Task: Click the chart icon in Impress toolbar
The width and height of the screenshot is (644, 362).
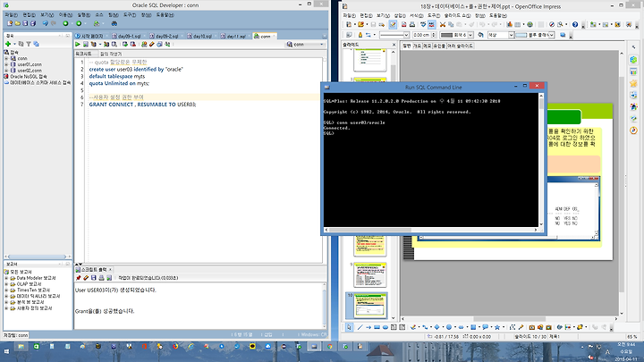Action: 509,25
